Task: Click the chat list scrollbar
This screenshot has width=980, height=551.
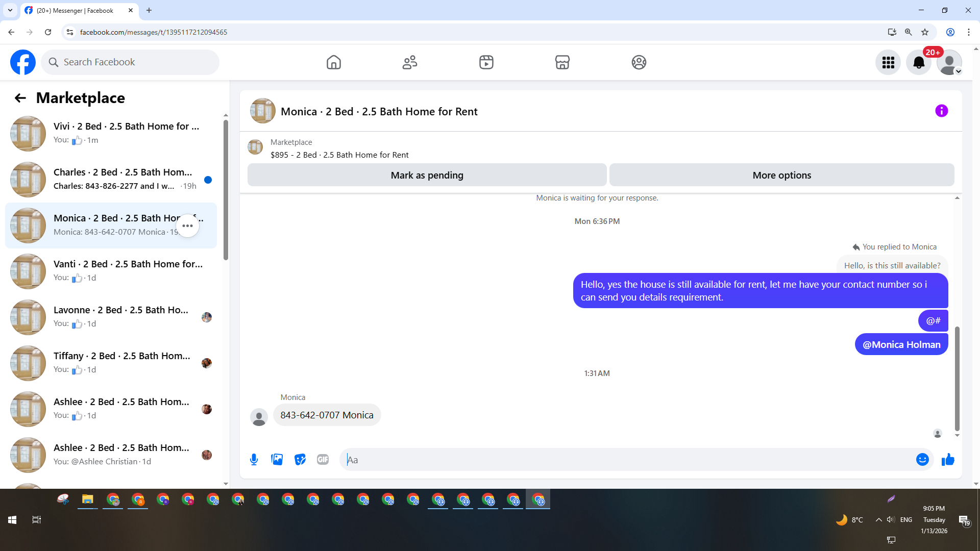Action: pyautogui.click(x=226, y=189)
